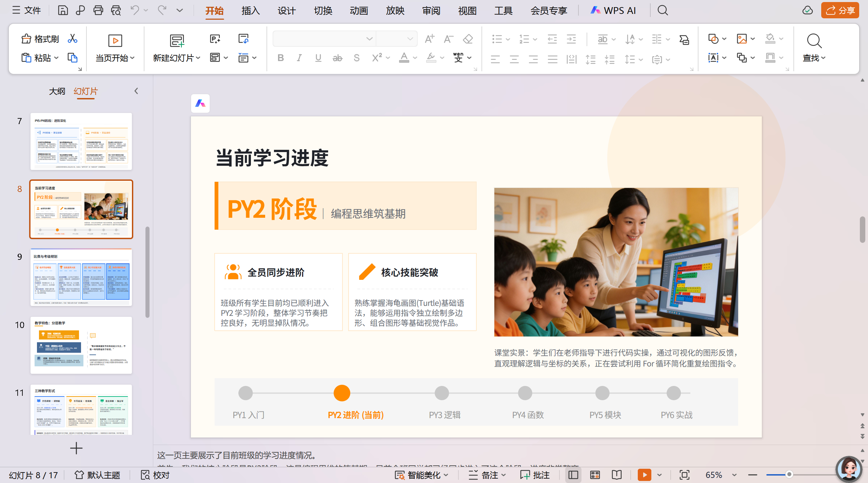Toggle Underline formatting
This screenshot has height=483, width=868.
coord(318,58)
